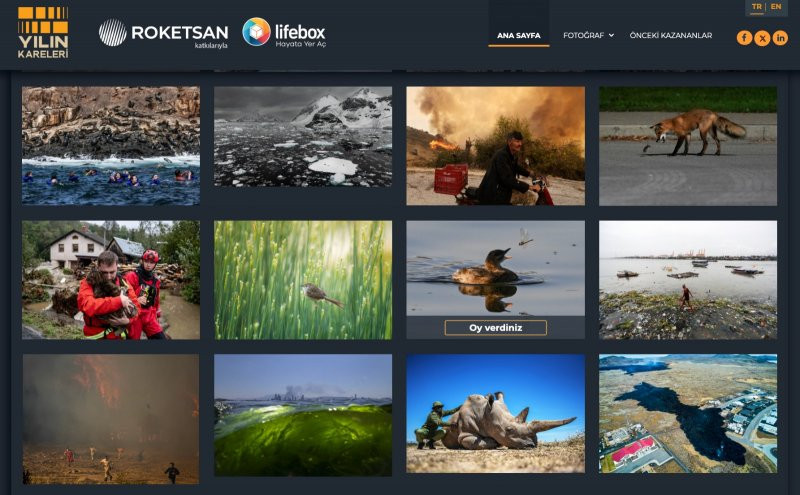Image resolution: width=800 pixels, height=495 pixels.
Task: Go to Ana Sayfa tab
Action: tap(519, 36)
